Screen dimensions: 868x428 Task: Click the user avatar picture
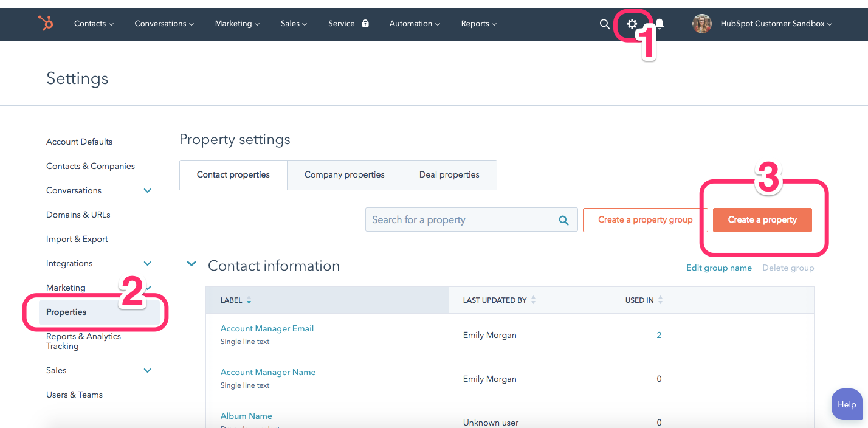coord(702,24)
